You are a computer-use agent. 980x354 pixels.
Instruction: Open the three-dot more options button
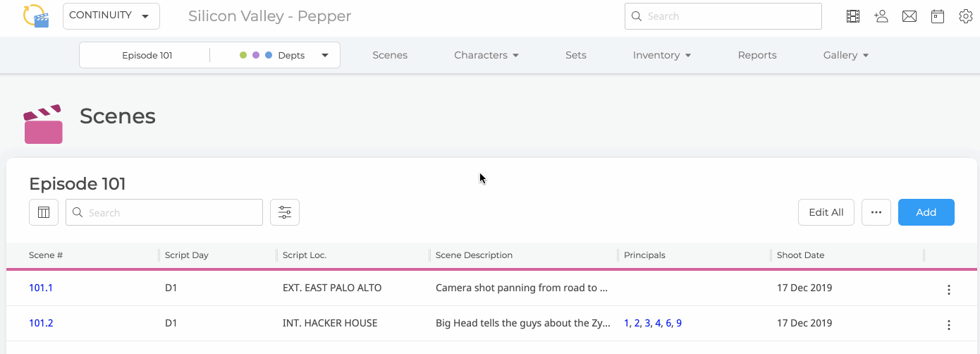[x=876, y=212]
